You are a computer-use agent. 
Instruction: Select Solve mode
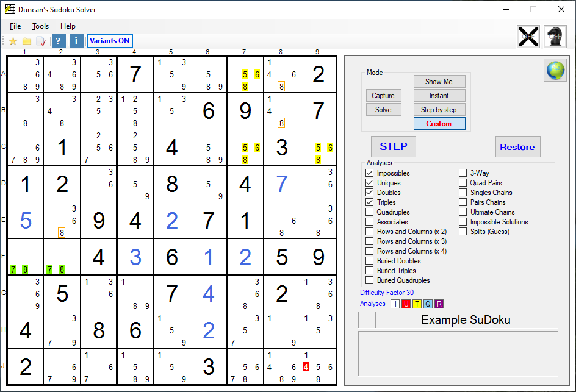pos(383,109)
